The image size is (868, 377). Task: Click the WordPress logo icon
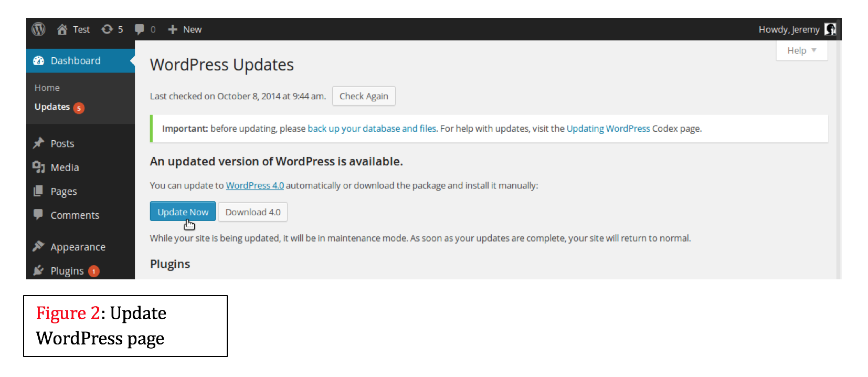38,29
